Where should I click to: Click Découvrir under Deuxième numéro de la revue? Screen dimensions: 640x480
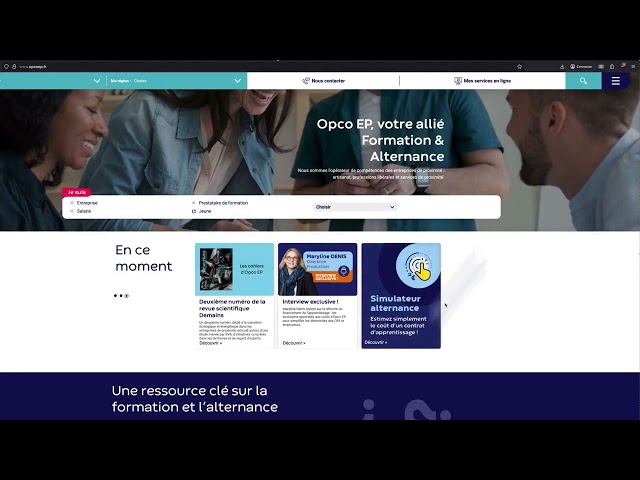click(210, 343)
